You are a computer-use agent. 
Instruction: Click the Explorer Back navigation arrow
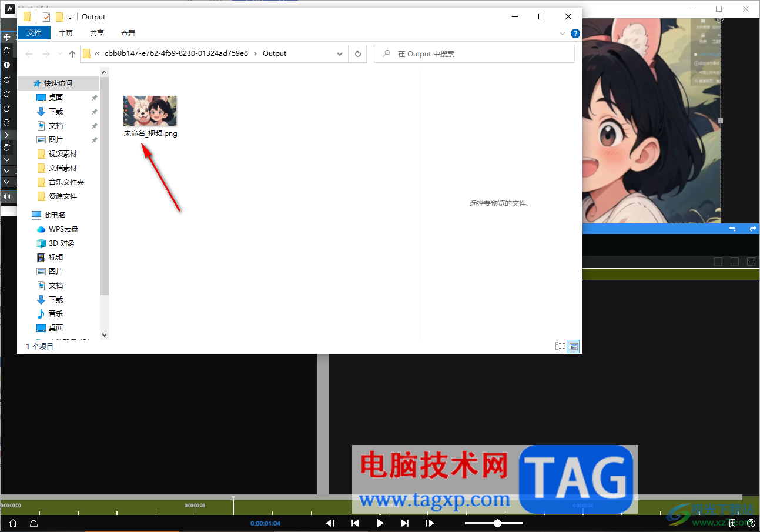point(29,53)
